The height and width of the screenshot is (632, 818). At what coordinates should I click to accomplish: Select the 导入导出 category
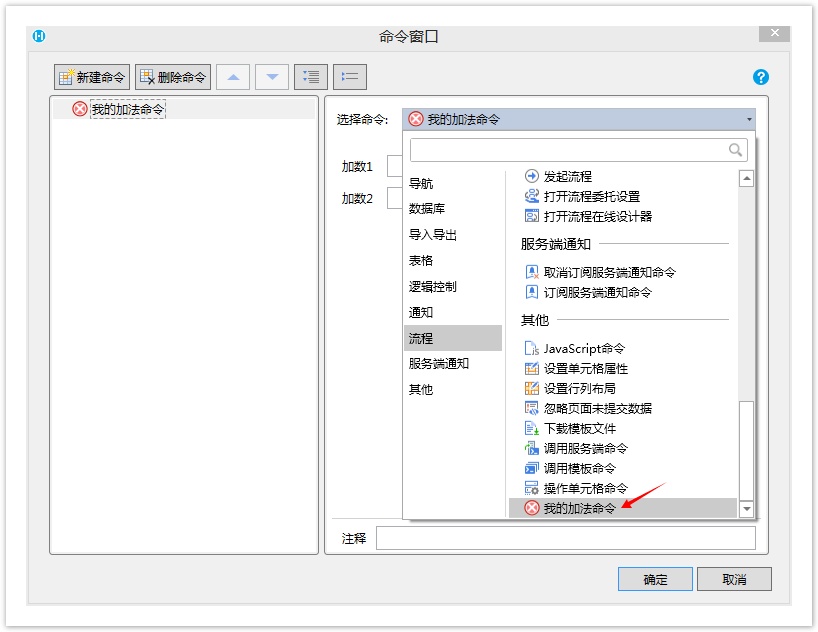432,235
